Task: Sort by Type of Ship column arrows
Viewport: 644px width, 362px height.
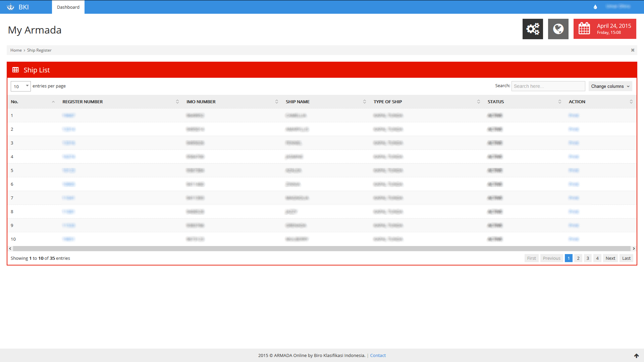Action: [x=478, y=102]
